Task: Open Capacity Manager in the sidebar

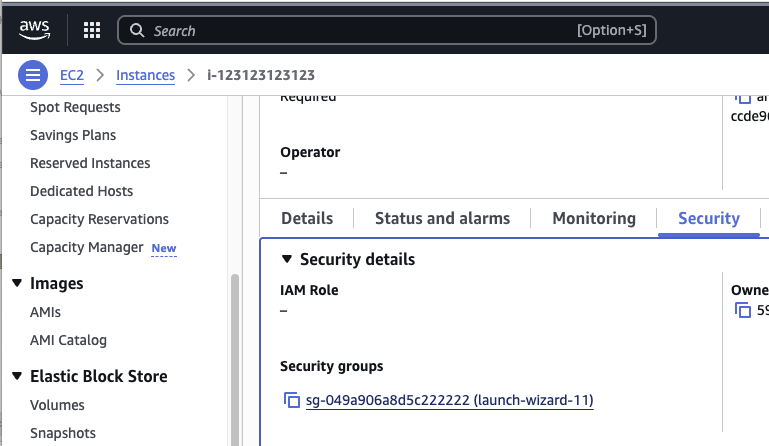Action: pos(87,247)
